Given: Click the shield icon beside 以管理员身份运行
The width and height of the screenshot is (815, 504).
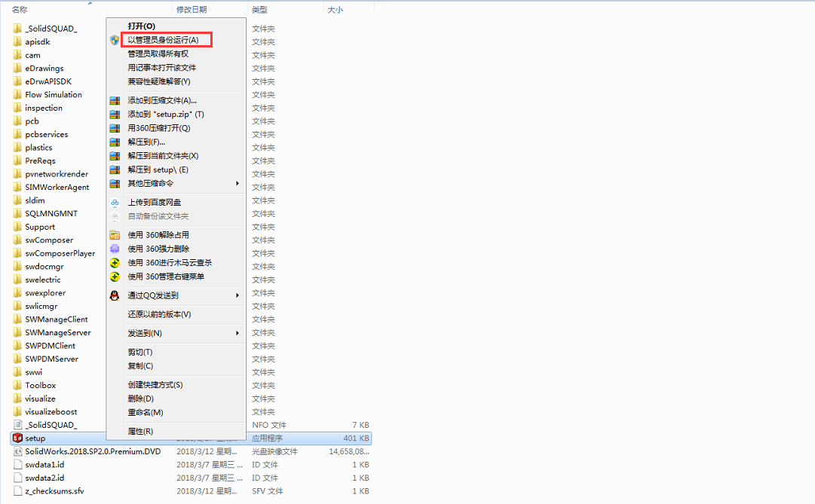Looking at the screenshot, I should pos(115,40).
